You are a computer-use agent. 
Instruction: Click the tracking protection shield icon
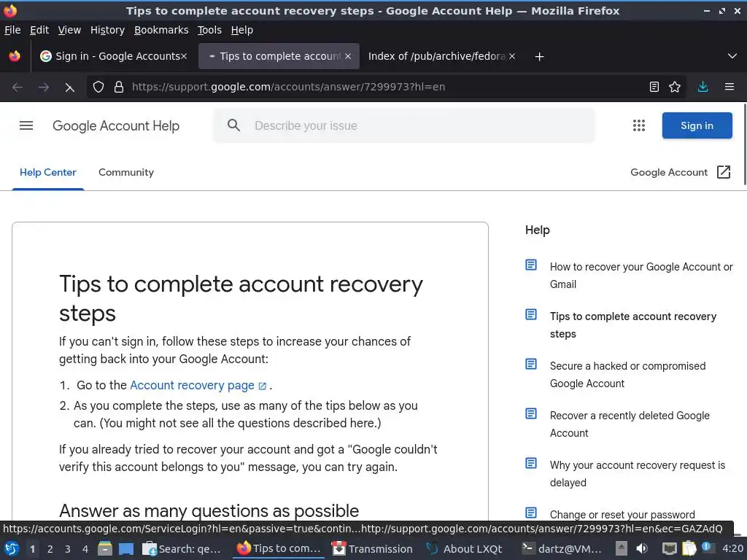click(98, 87)
